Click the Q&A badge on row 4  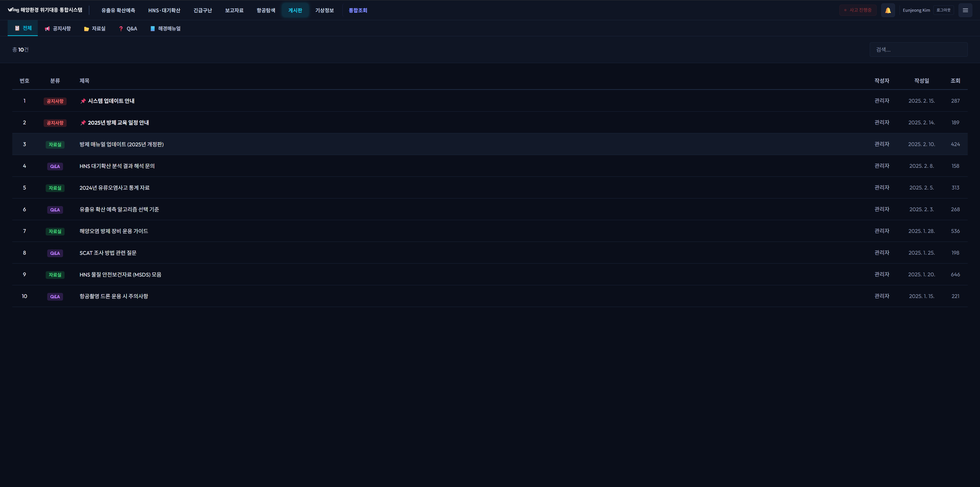click(x=55, y=167)
